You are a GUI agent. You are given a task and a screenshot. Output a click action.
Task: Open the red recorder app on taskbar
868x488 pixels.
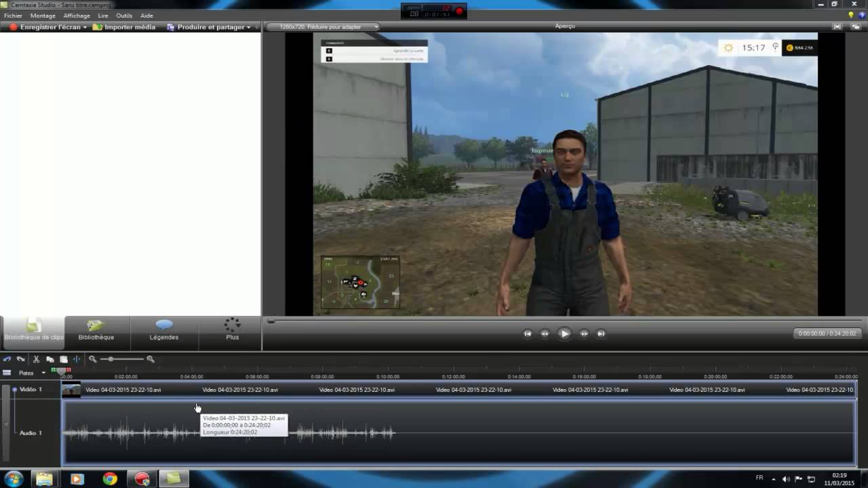142,479
